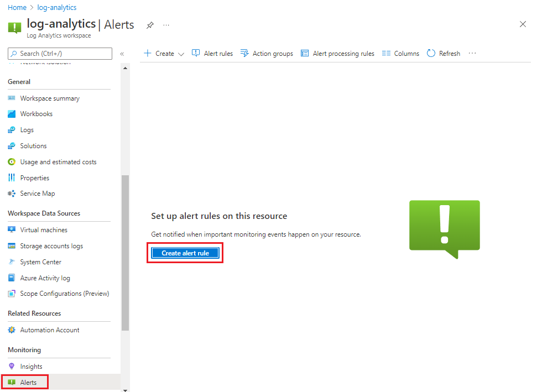Click the Create alert rule button
The width and height of the screenshot is (537, 392).
point(185,253)
